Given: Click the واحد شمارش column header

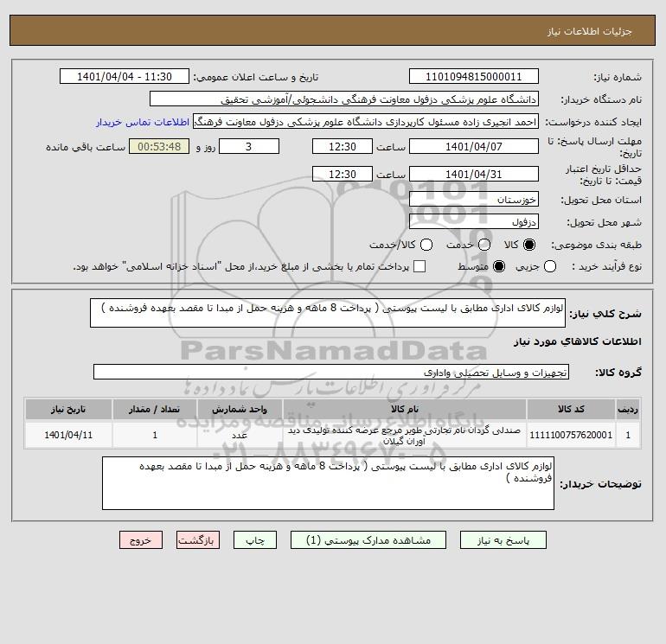Looking at the screenshot, I should pyautogui.click(x=240, y=409).
